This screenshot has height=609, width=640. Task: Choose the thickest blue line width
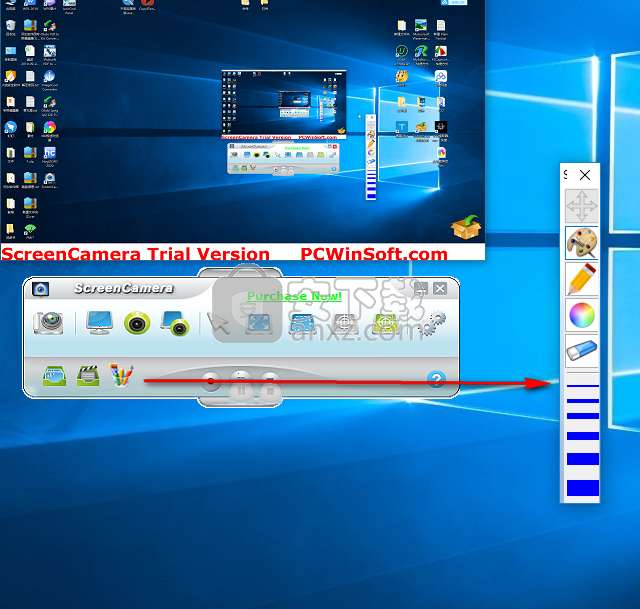(583, 488)
